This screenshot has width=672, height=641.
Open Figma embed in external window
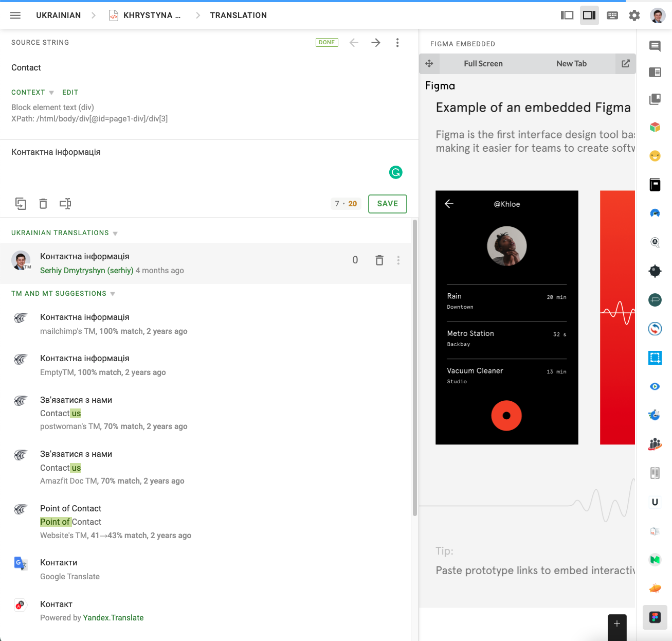(626, 64)
